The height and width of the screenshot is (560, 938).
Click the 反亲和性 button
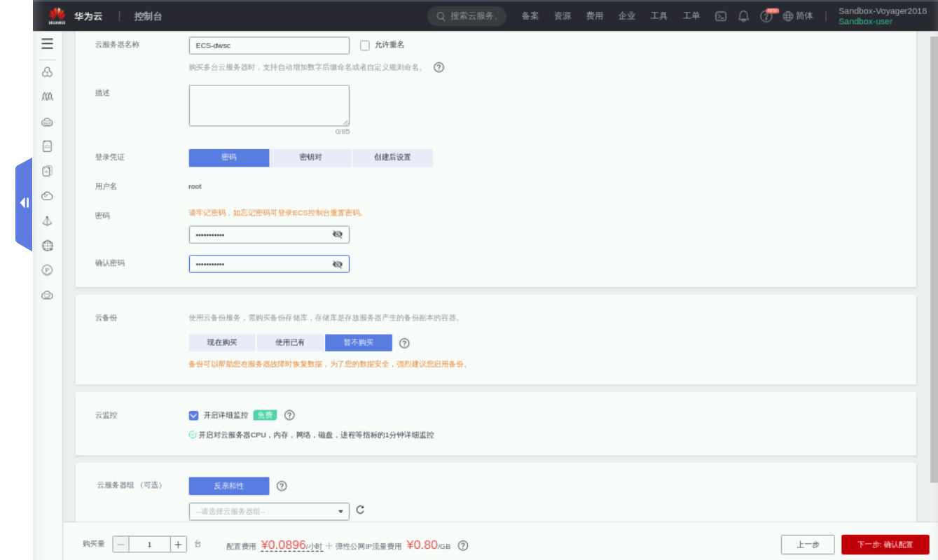(229, 486)
